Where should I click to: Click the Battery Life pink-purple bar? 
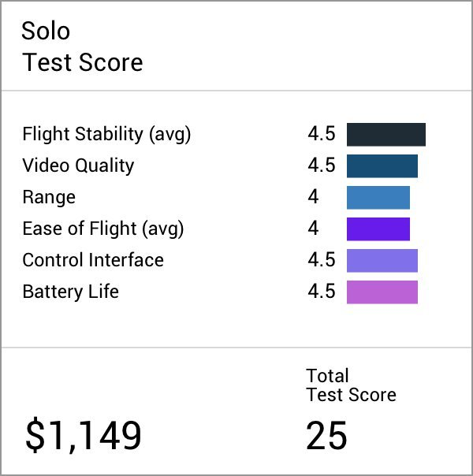[x=382, y=292]
